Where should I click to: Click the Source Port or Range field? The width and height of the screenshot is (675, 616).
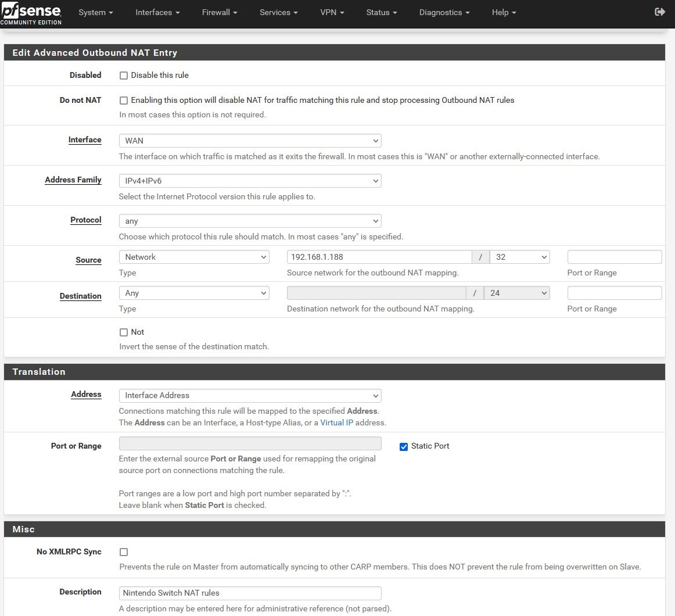pyautogui.click(x=614, y=257)
